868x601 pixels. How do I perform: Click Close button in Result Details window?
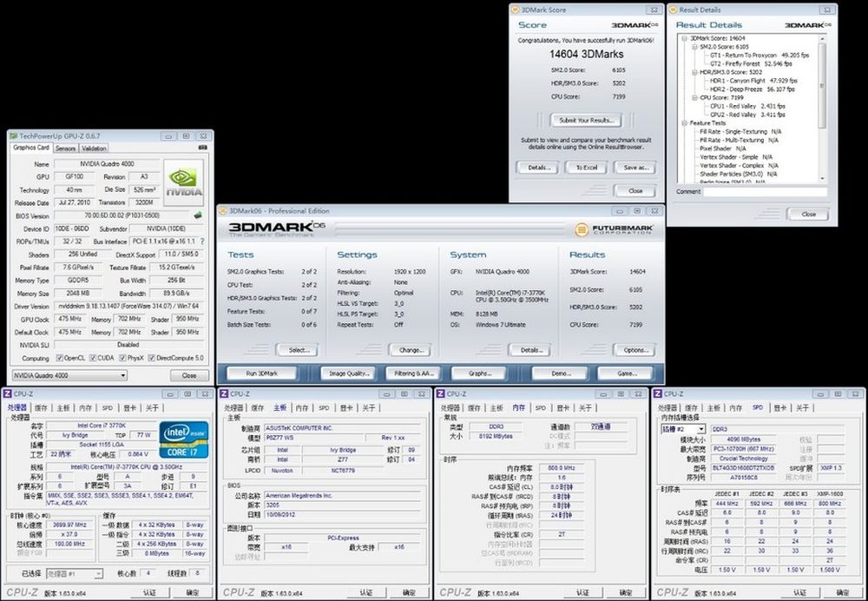(808, 214)
